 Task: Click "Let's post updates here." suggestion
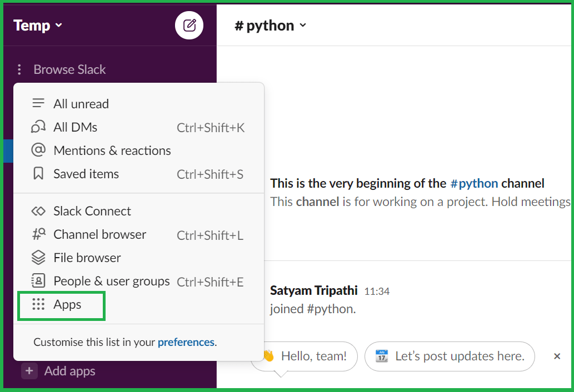click(450, 356)
